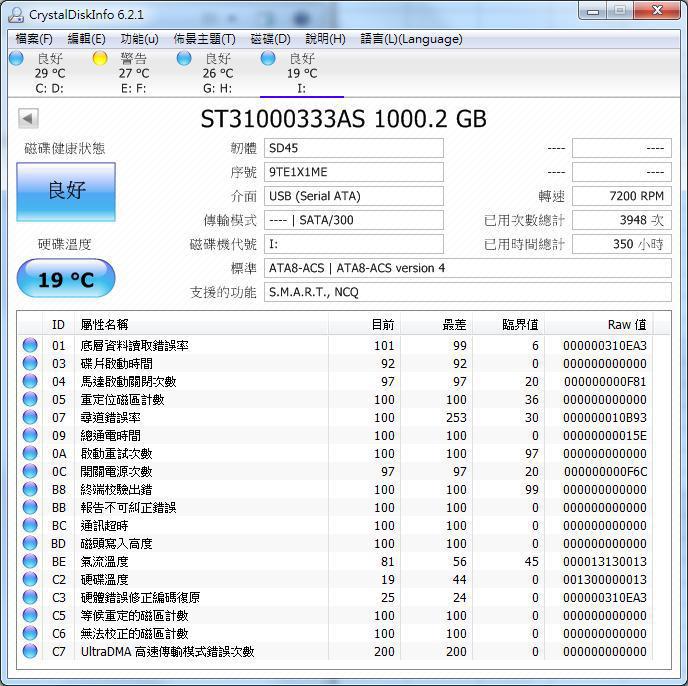The image size is (688, 686).
Task: Click the S.M.A.R.T., NCQ features field
Action: pyautogui.click(x=468, y=292)
